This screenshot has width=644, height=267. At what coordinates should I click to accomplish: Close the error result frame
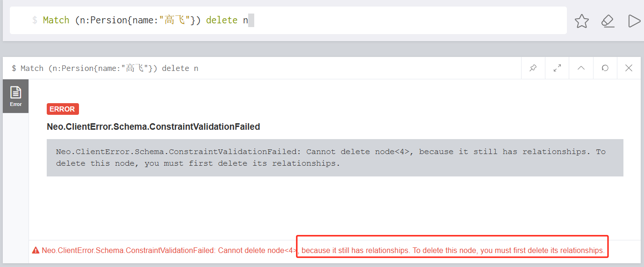(x=629, y=68)
